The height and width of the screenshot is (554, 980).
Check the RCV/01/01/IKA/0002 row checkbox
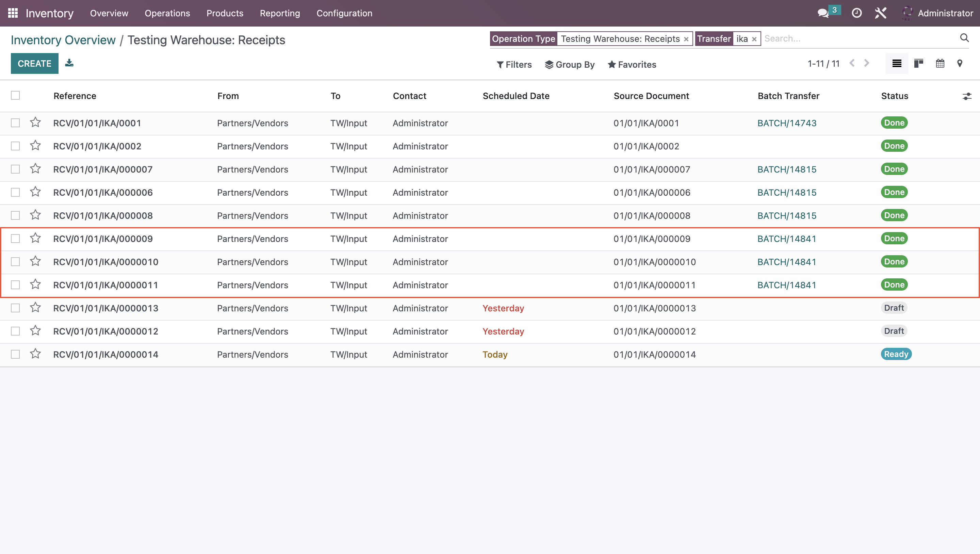pos(15,146)
